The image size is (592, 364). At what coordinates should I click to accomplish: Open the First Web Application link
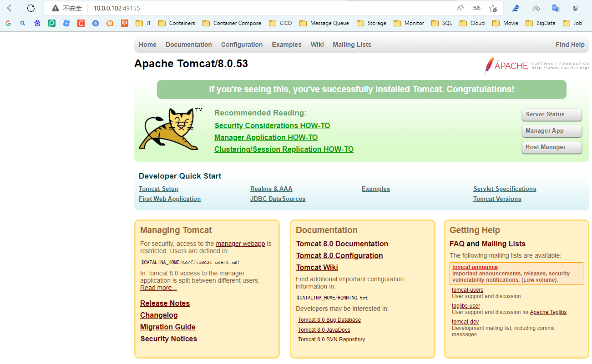[170, 199]
